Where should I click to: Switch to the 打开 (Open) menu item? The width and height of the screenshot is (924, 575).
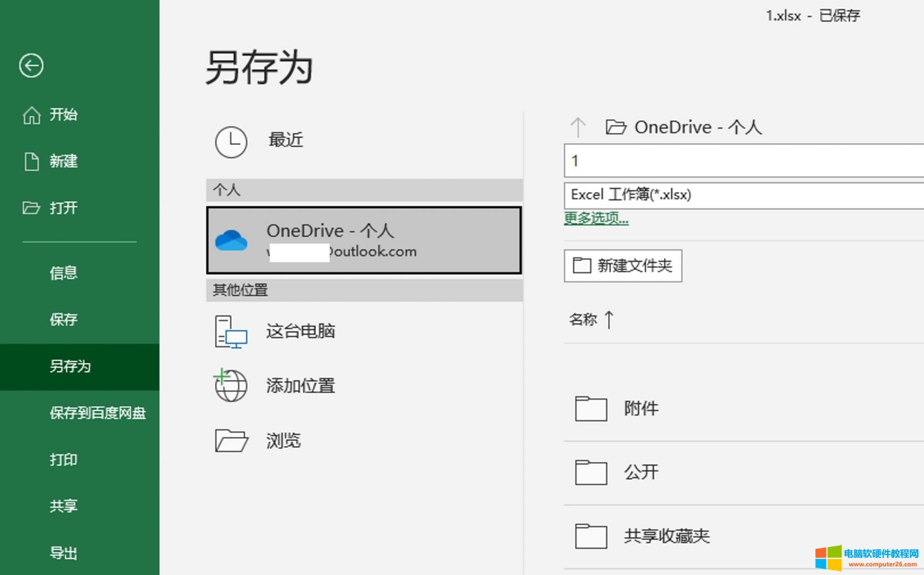62,208
